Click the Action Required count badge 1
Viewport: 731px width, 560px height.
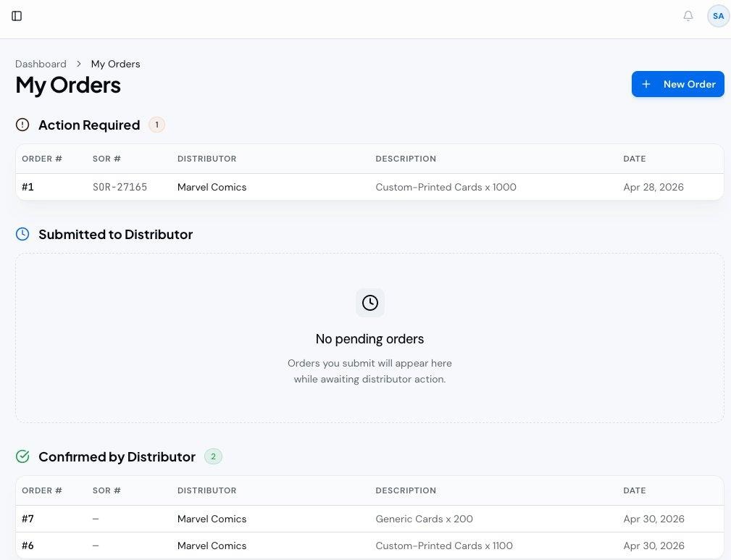click(156, 125)
